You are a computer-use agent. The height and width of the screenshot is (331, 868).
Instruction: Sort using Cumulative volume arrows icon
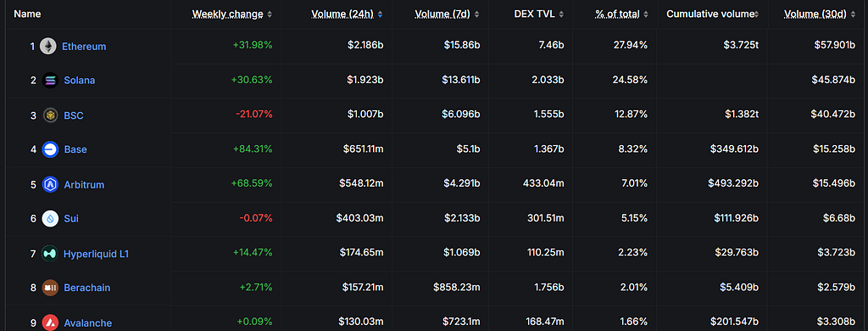tap(756, 14)
